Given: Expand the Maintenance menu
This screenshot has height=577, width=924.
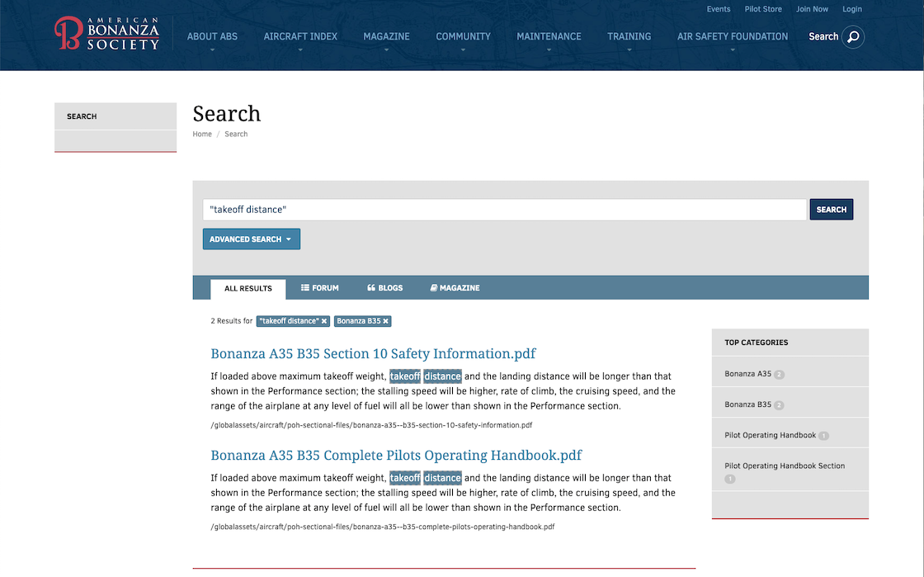Looking at the screenshot, I should click(549, 36).
